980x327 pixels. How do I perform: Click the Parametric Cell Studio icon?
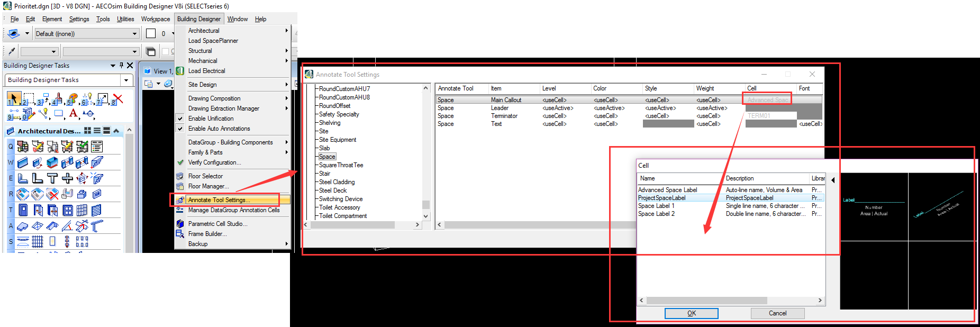(180, 224)
